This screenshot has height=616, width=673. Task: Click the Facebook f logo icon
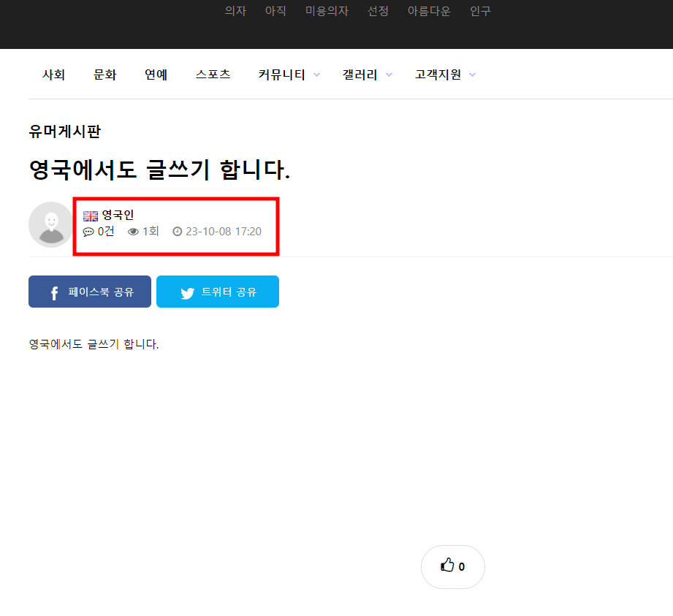[x=55, y=293]
